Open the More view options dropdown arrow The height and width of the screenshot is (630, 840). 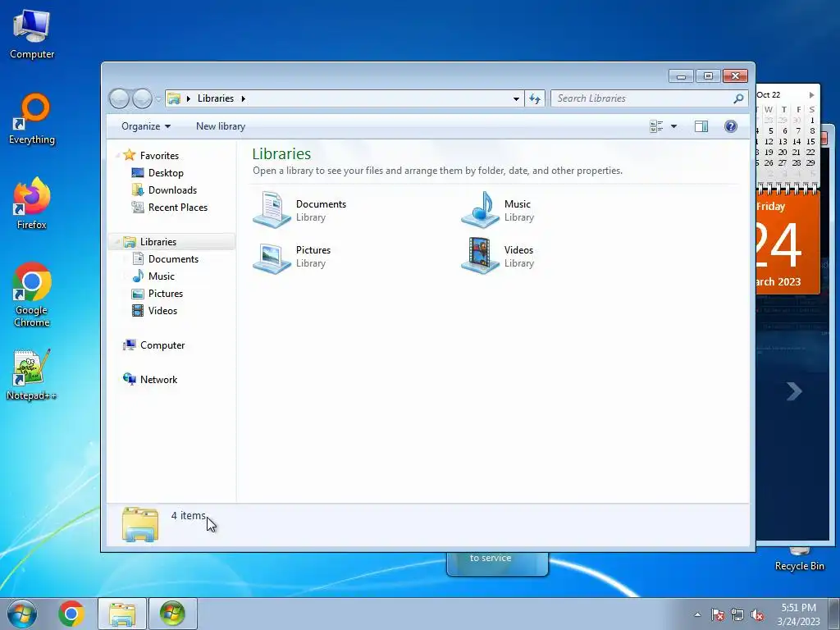click(674, 126)
